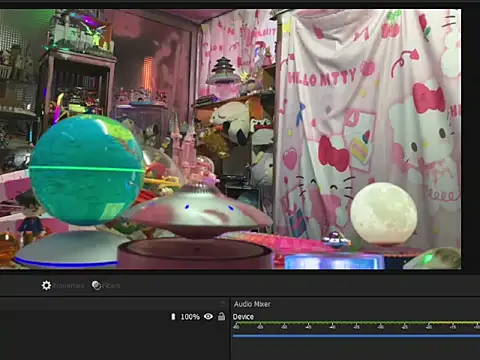Click the moon lamp in the preview
The image size is (480, 360).
click(384, 213)
